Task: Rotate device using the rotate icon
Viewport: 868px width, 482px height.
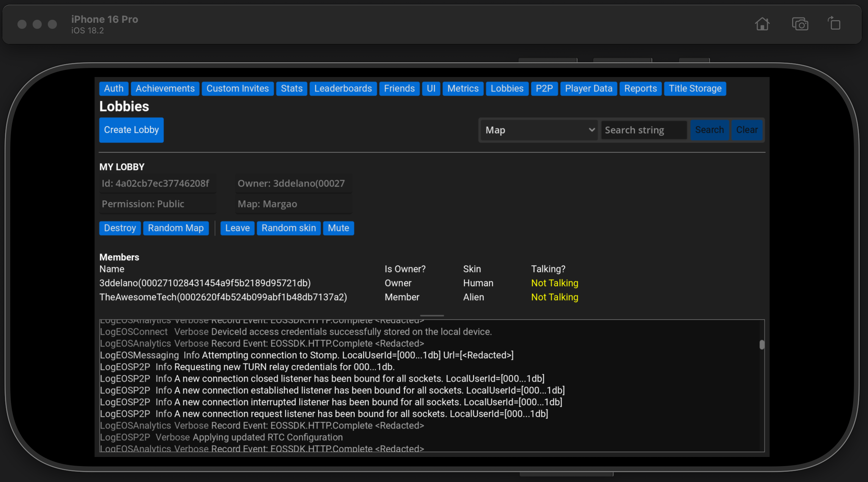Action: click(834, 24)
